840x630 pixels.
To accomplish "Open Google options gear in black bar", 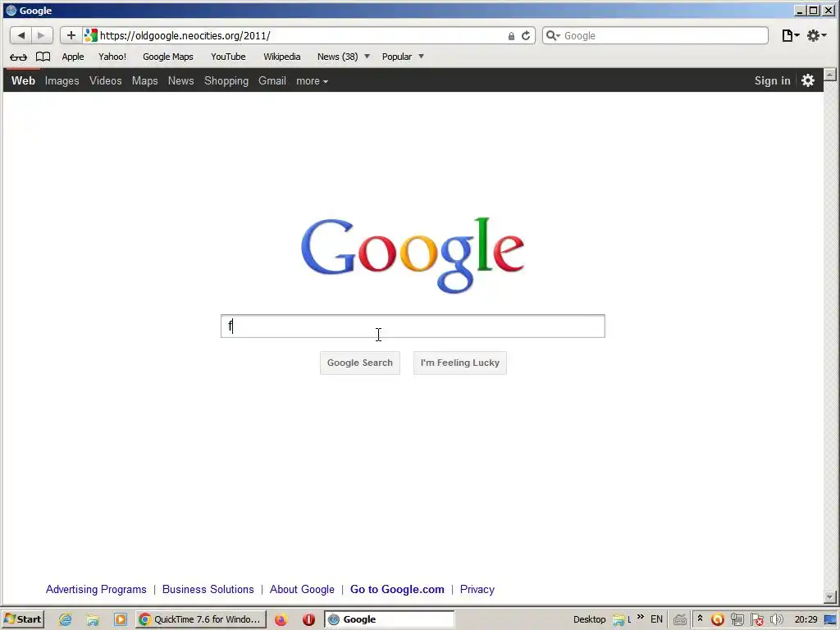I will pyautogui.click(x=808, y=80).
